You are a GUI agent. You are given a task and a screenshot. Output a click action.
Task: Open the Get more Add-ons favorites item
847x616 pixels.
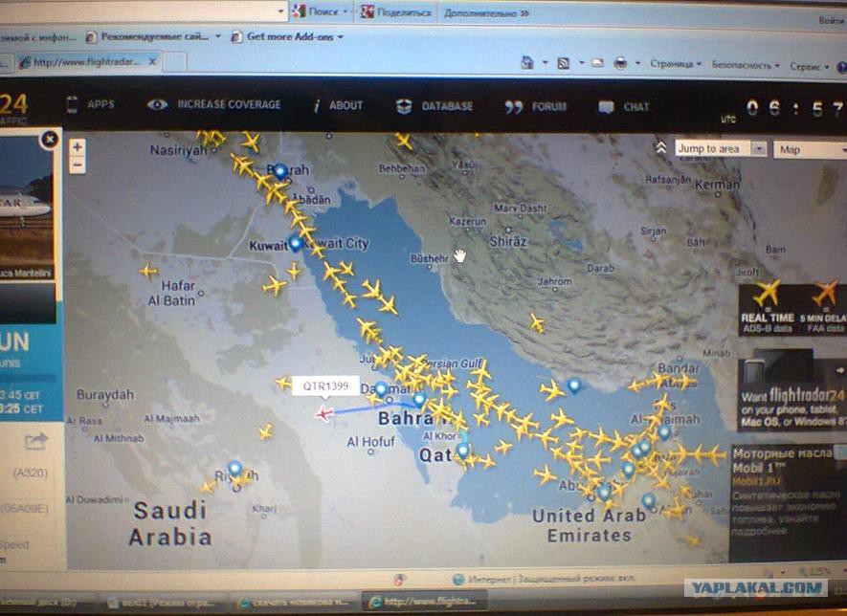pyautogui.click(x=283, y=36)
